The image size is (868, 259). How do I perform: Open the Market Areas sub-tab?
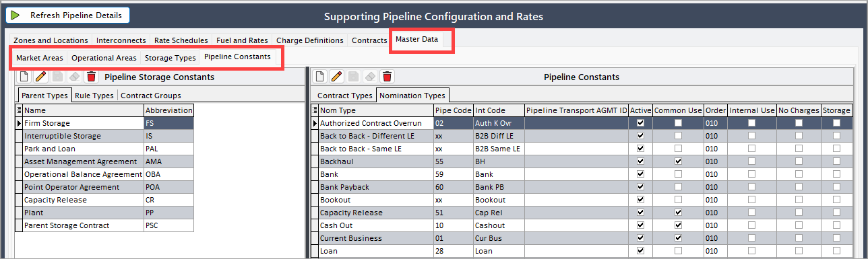[x=40, y=58]
